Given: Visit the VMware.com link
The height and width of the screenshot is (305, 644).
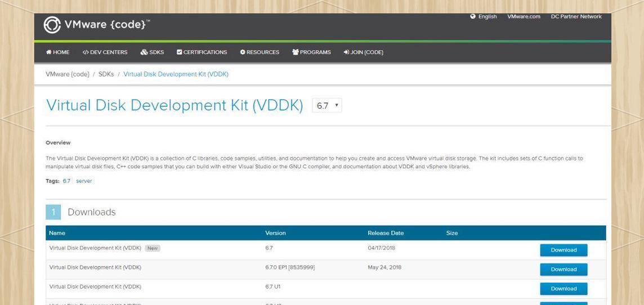Looking at the screenshot, I should [x=524, y=16].
